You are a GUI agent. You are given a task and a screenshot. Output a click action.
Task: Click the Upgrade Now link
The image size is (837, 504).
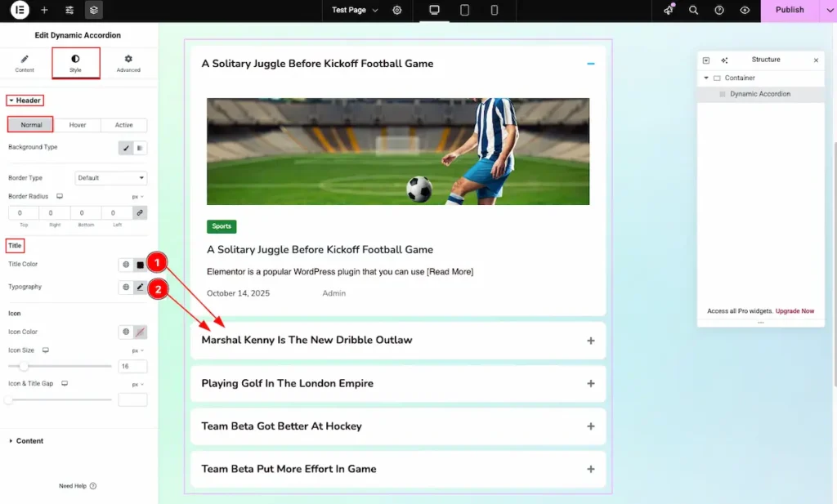[x=794, y=311]
